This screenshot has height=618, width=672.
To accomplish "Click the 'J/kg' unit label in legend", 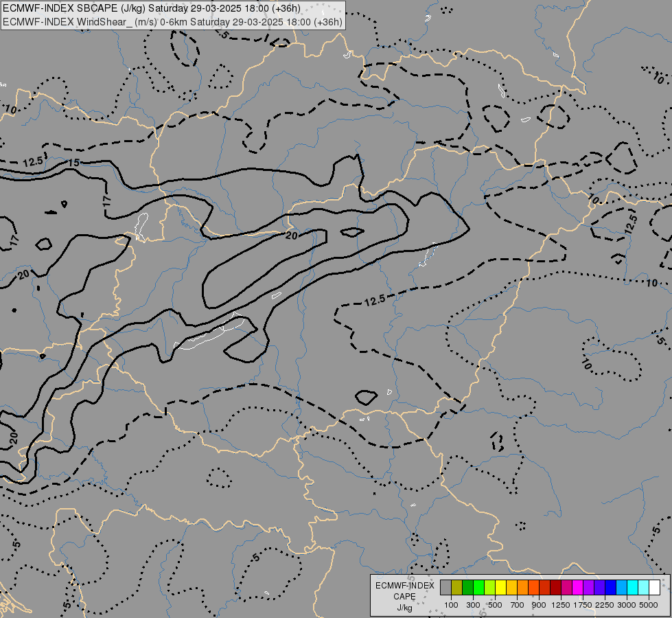I will 404,608.
